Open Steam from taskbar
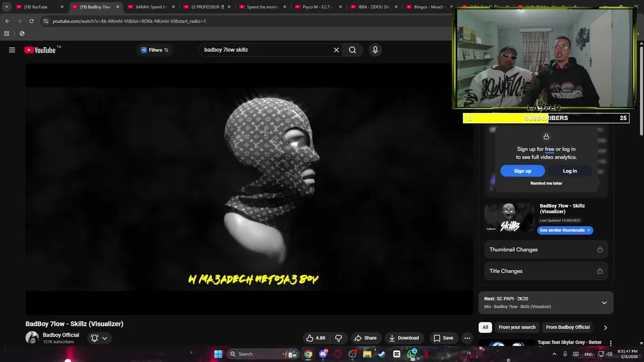 (x=382, y=354)
